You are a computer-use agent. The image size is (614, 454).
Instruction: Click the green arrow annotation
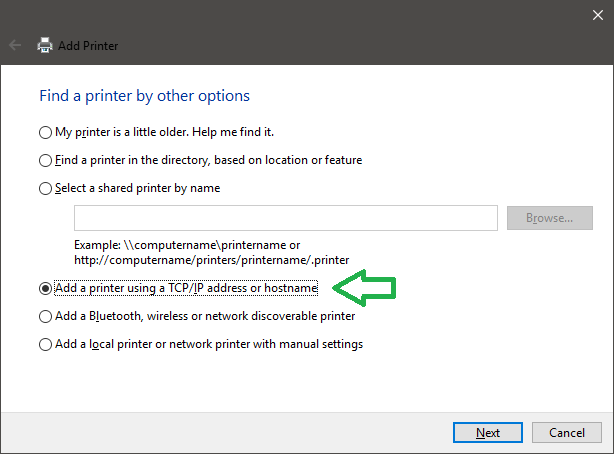point(364,288)
